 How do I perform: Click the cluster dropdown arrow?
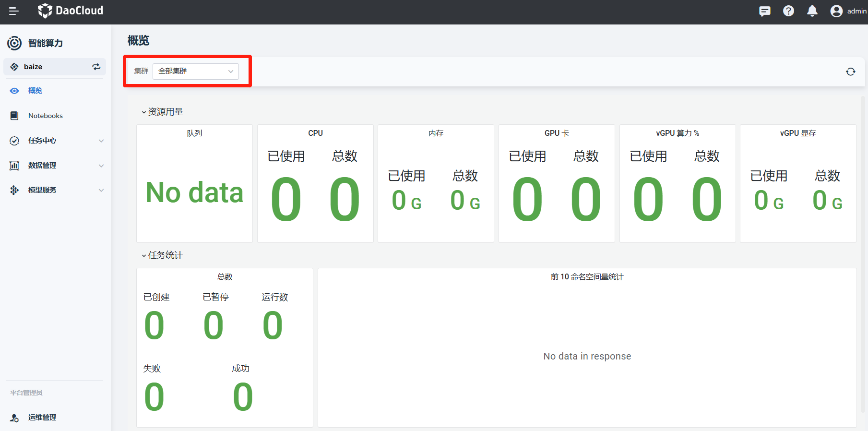[x=231, y=72]
